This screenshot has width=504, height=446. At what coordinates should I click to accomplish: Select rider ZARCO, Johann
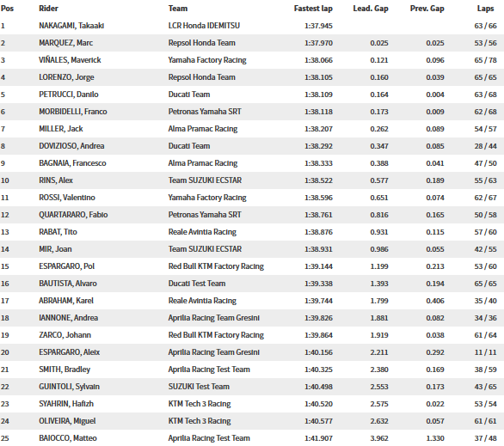pyautogui.click(x=65, y=335)
